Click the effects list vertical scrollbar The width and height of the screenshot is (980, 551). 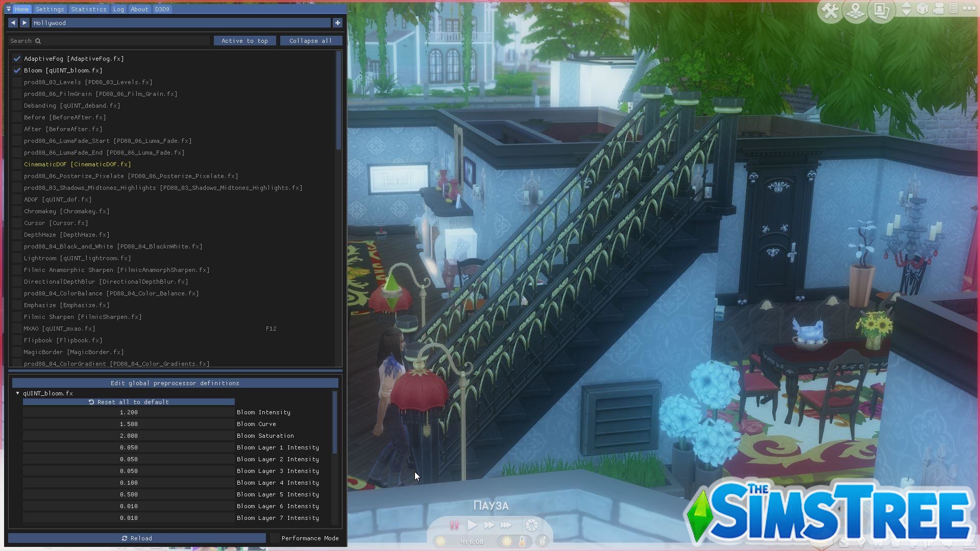pos(338,101)
